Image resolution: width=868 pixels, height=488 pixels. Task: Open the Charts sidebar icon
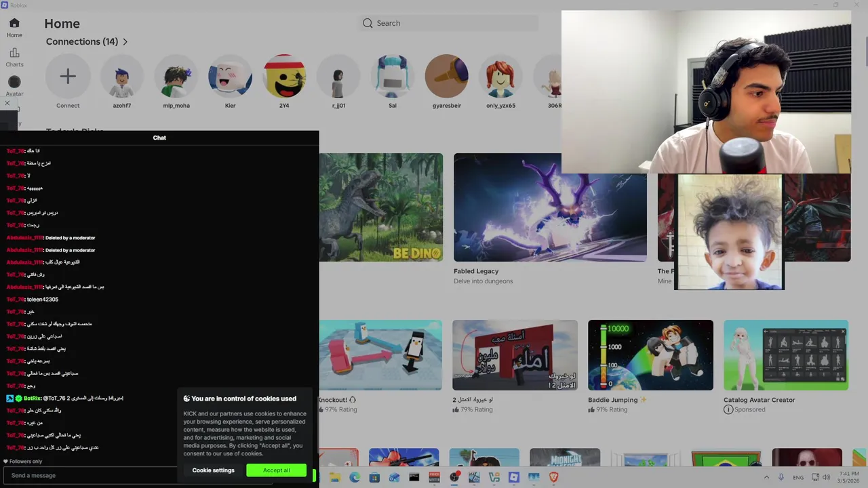14,53
